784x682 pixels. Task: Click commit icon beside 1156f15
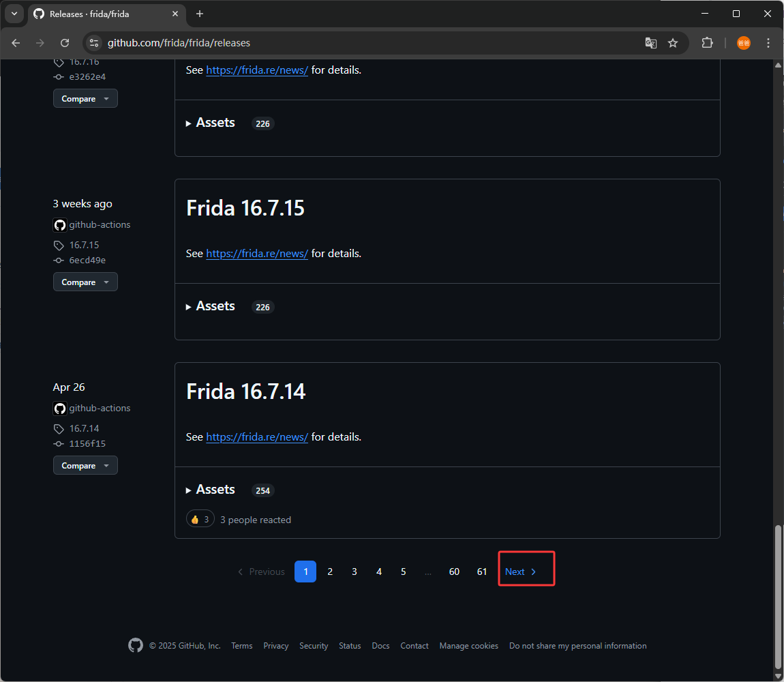(59, 444)
